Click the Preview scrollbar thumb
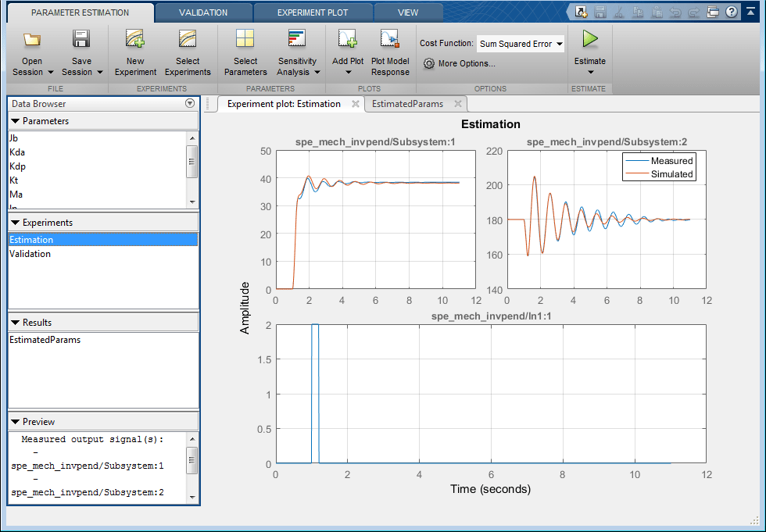This screenshot has height=532, width=766. [x=192, y=460]
